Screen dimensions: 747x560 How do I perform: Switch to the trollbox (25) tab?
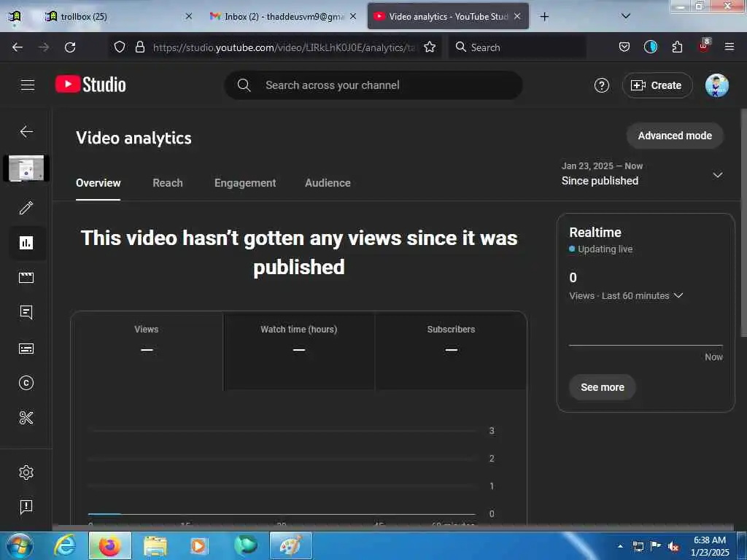(117, 17)
